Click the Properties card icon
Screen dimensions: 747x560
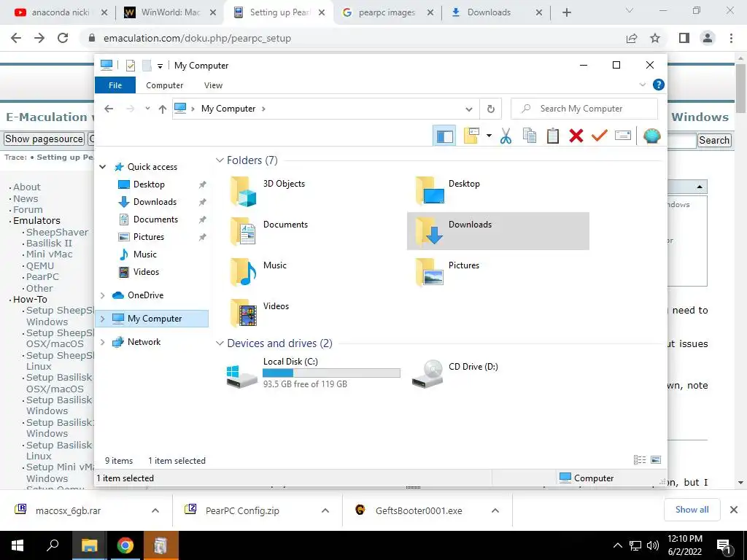point(623,136)
